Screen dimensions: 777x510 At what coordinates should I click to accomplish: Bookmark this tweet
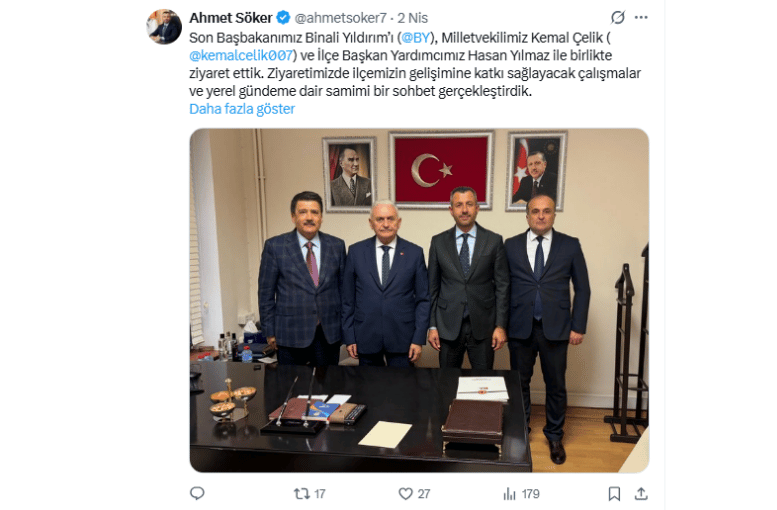point(614,494)
